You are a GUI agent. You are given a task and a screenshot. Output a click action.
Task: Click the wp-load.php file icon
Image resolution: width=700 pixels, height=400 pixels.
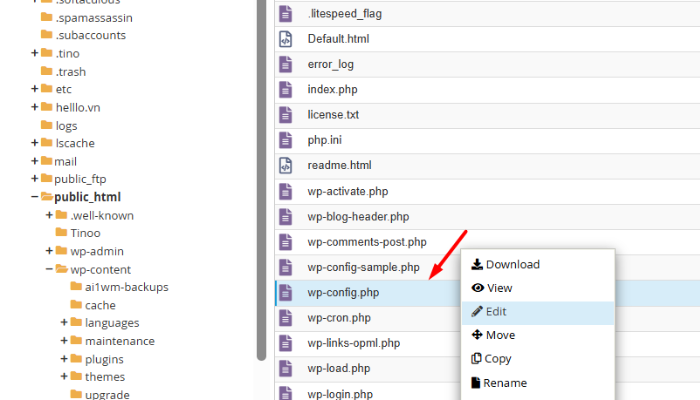(286, 368)
